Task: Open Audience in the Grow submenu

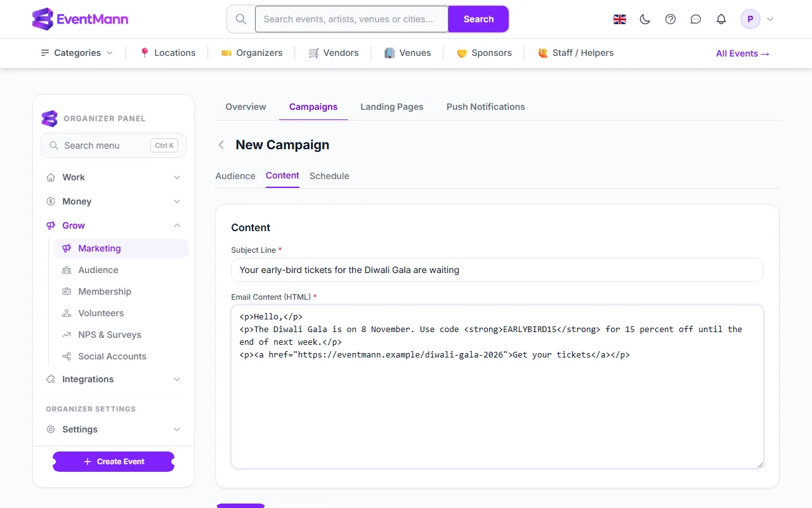Action: (121, 270)
